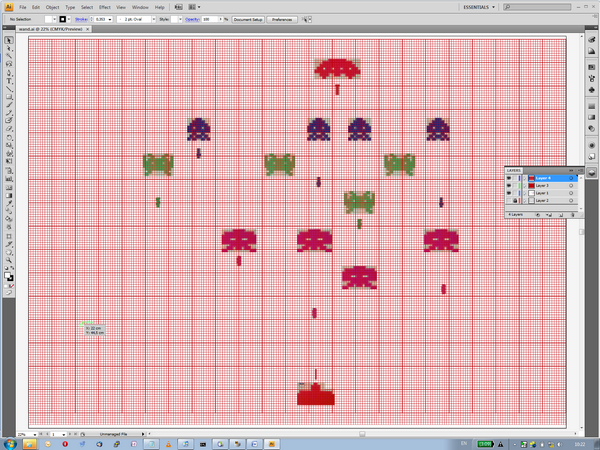Click the Preferences button

point(282,20)
